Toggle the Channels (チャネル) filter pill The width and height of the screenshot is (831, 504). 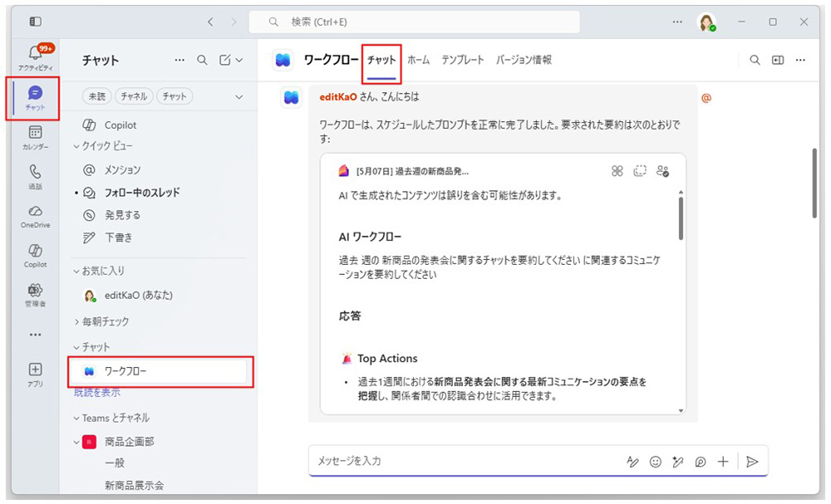[134, 96]
